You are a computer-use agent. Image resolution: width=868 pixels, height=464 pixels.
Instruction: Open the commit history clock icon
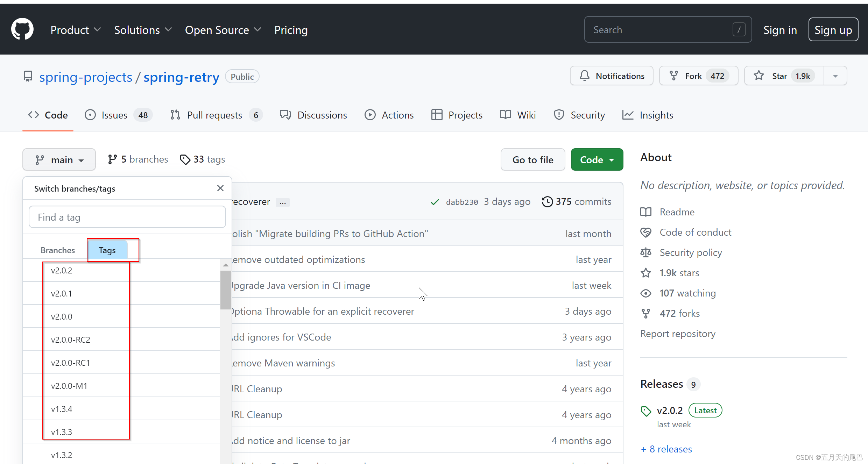point(547,202)
